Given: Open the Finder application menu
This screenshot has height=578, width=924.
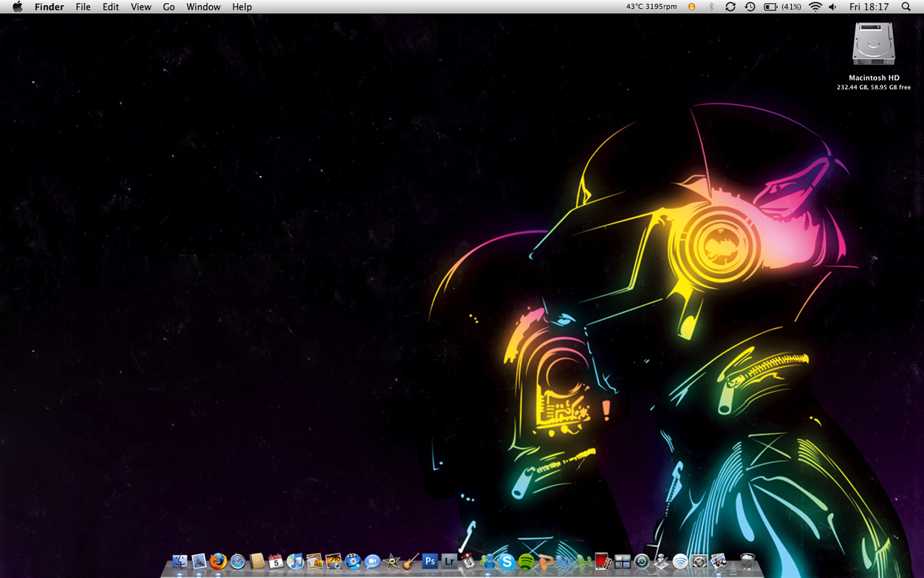Looking at the screenshot, I should [49, 7].
